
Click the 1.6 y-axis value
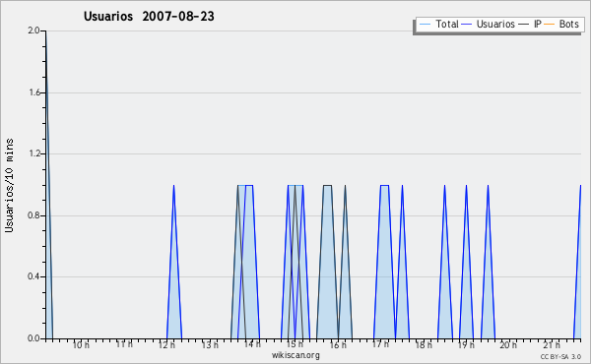click(x=33, y=92)
